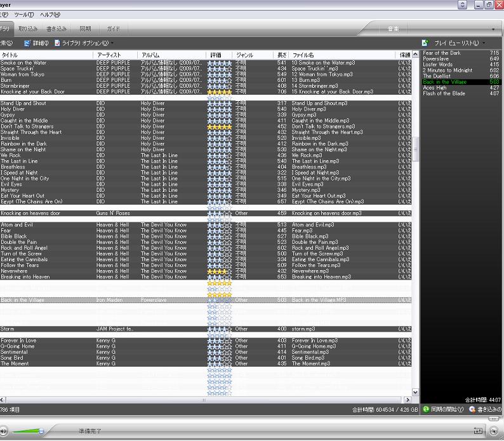Screen dimensions: 504x441
Task: Click the 786 項目 status bar text
Action: [x=10, y=410]
